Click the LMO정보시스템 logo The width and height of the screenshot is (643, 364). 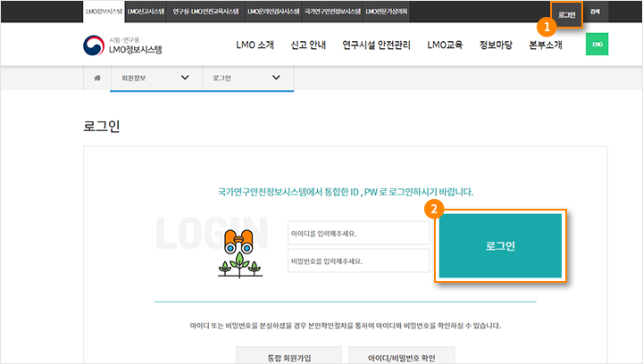tap(122, 45)
